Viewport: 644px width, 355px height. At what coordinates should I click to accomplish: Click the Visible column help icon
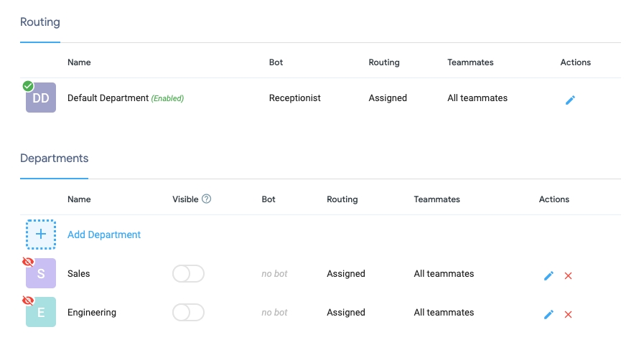(207, 199)
